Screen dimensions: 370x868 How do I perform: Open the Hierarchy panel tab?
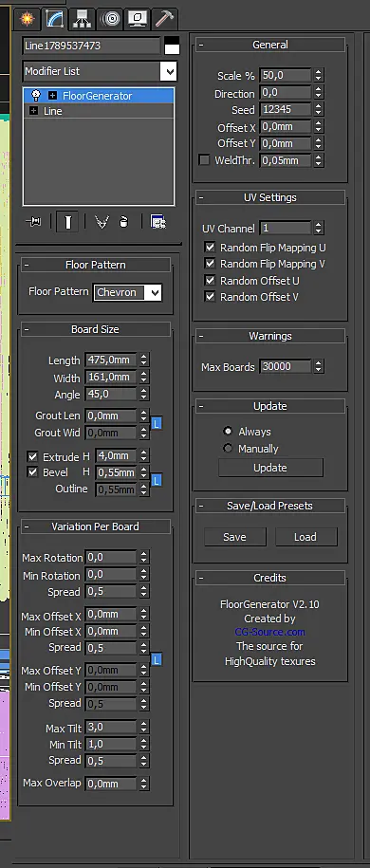(82, 19)
